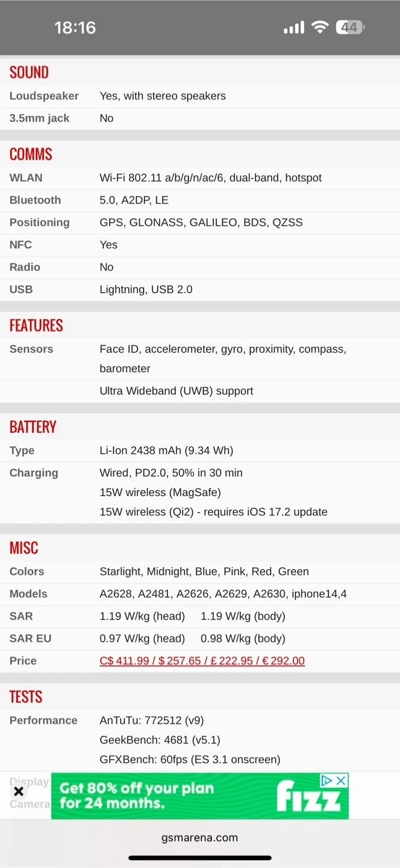Tap the Bluetooth spec label

(x=35, y=200)
